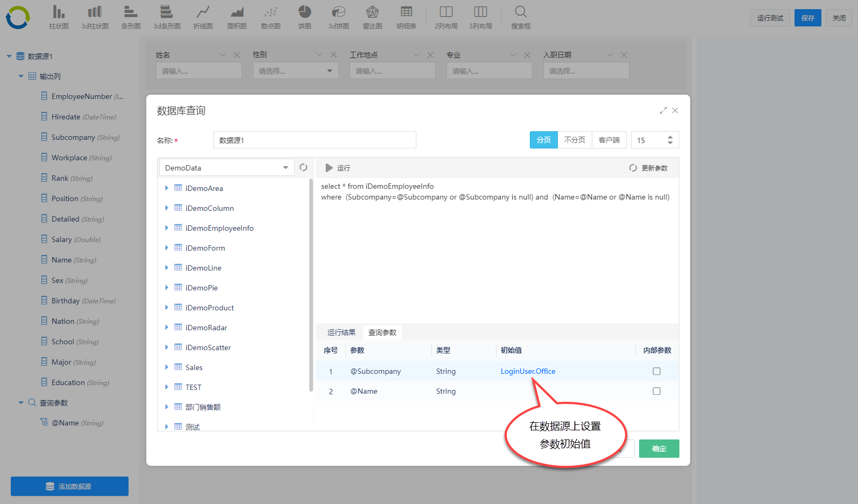Switch to the 查询参数 tab
The image size is (858, 504).
(382, 332)
